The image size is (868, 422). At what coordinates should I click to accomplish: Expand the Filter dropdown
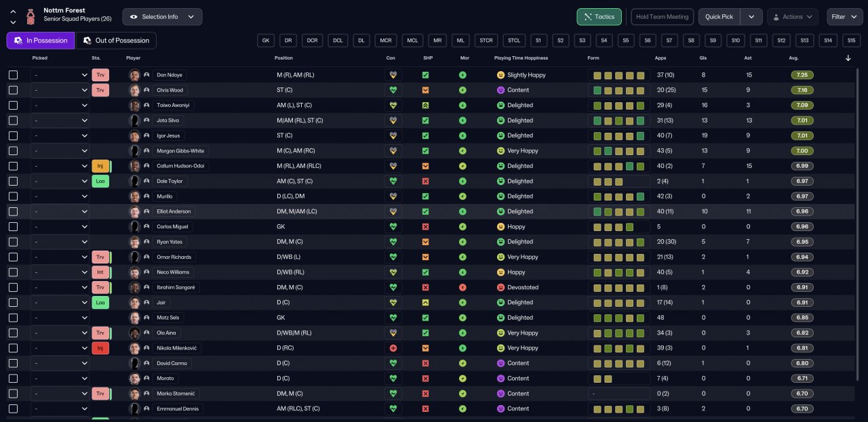(x=844, y=17)
